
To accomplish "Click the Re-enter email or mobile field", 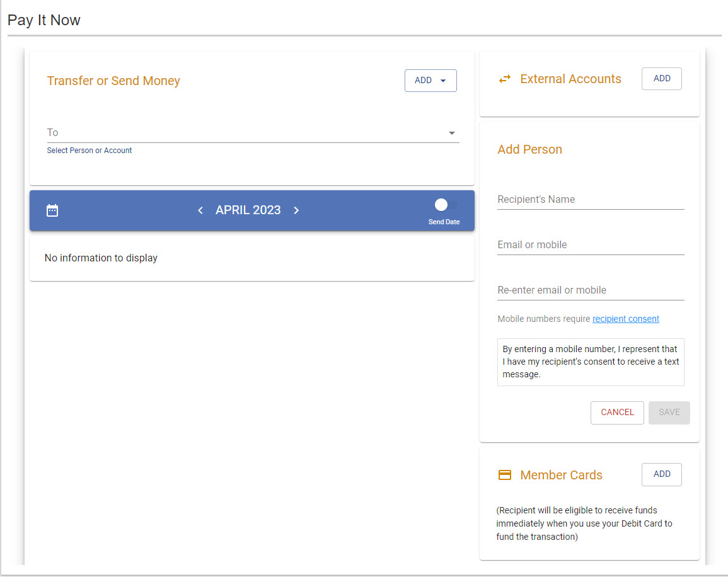I will pos(591,290).
